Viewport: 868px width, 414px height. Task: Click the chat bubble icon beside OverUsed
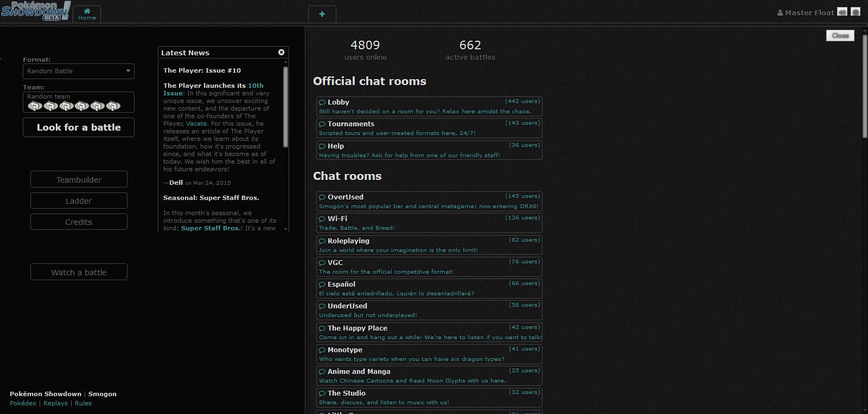(x=322, y=197)
